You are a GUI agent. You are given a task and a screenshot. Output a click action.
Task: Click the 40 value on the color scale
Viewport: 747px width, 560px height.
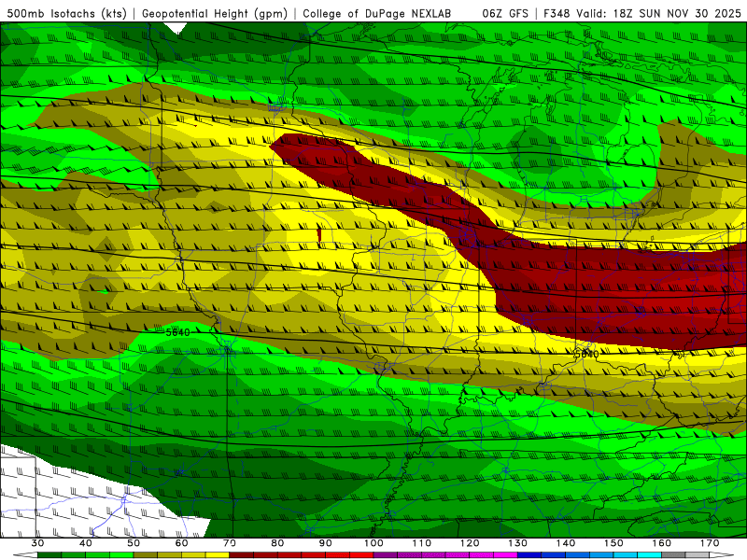coord(86,543)
